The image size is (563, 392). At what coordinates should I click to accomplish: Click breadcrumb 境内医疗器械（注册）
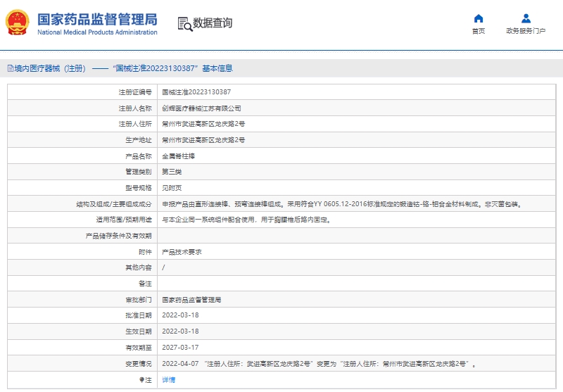50,68
